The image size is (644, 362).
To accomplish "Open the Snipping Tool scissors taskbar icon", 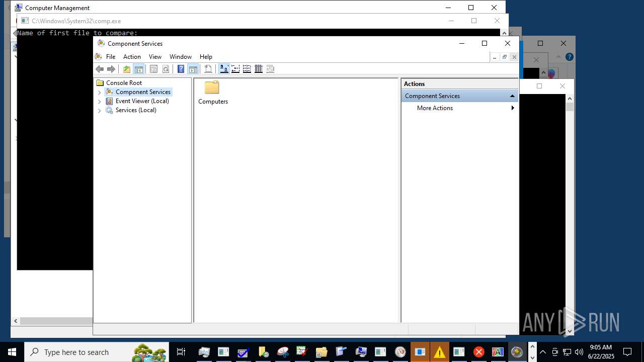I will tap(283, 352).
